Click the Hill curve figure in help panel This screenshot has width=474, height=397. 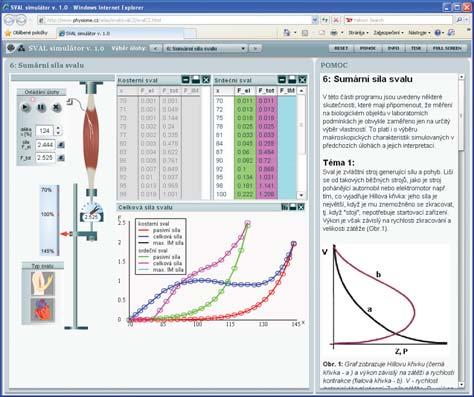pos(387,300)
